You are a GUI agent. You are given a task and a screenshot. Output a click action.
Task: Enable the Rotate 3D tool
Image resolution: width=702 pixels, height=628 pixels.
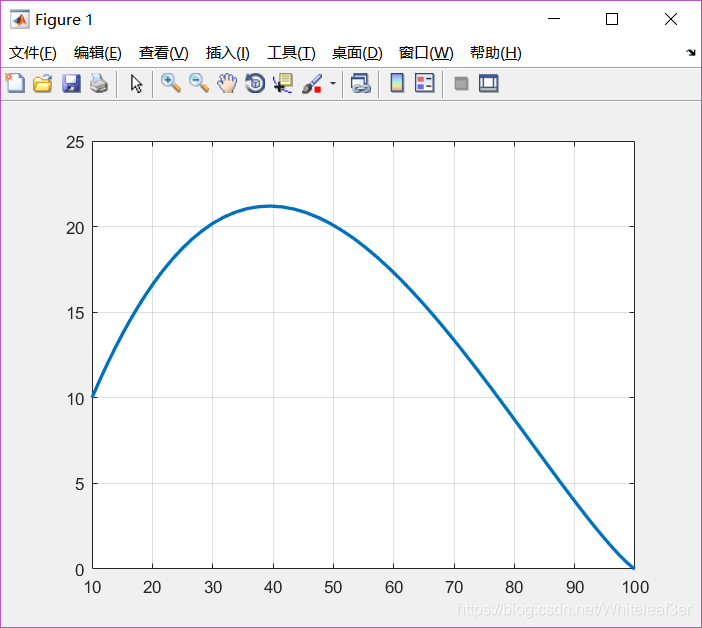pyautogui.click(x=255, y=83)
